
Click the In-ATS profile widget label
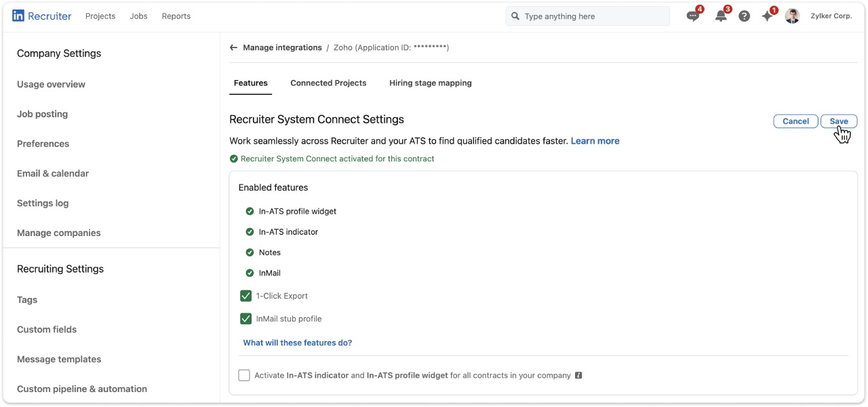(x=298, y=211)
